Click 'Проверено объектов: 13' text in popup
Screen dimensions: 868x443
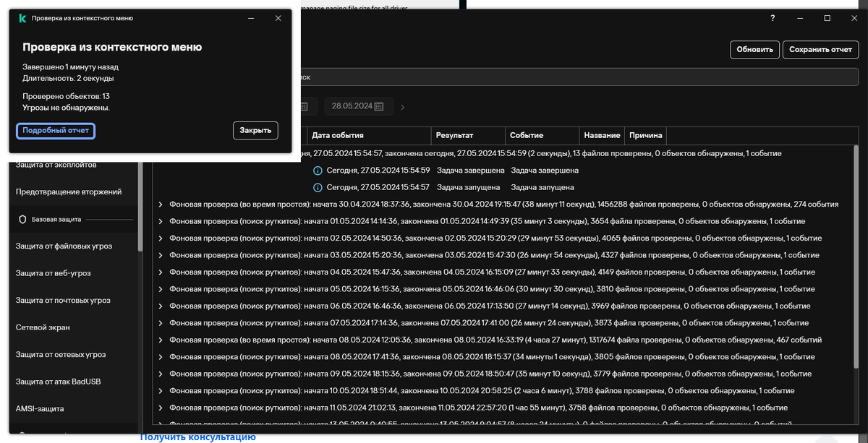[66, 96]
